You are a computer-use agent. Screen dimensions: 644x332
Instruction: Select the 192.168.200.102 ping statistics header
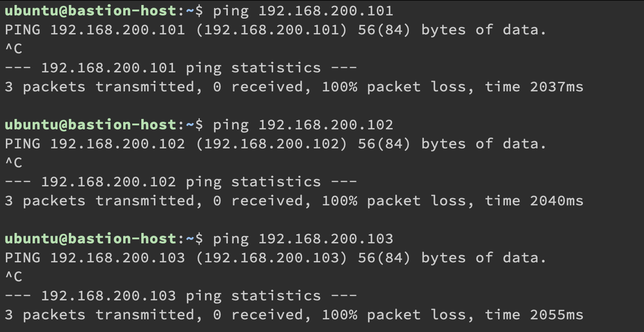[181, 182]
